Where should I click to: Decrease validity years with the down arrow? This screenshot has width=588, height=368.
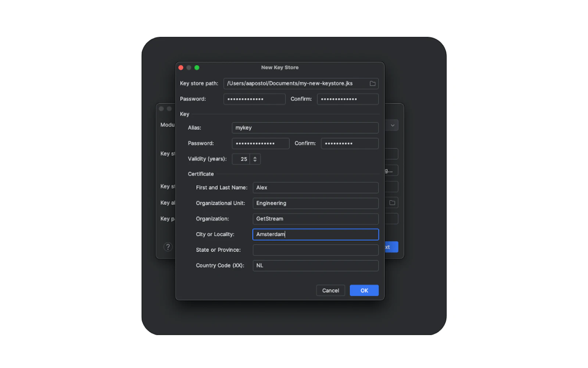coord(255,161)
